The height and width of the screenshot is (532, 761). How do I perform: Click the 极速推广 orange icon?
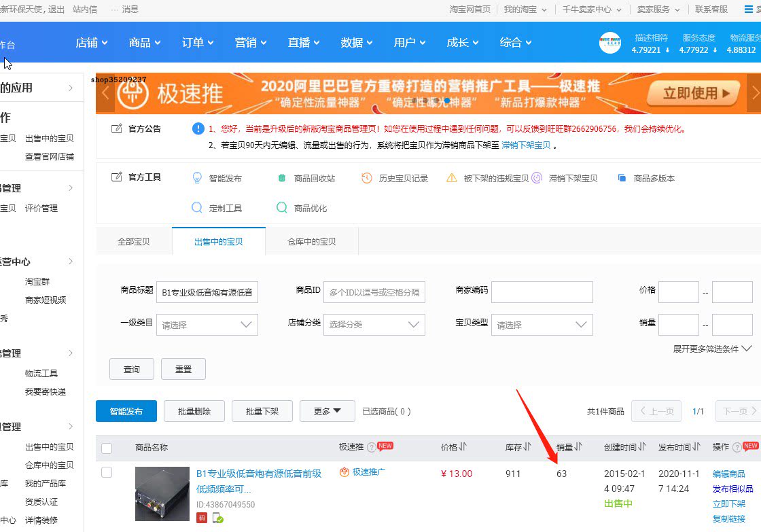(x=344, y=472)
